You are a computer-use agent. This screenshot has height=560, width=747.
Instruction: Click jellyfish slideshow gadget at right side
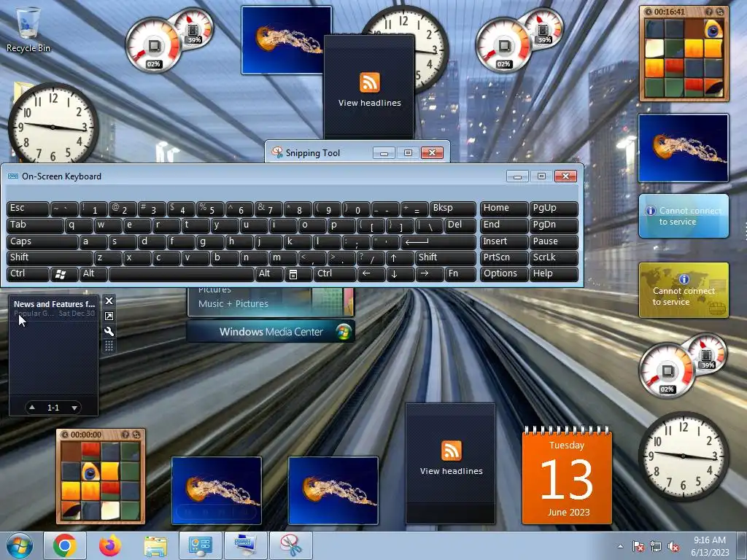pos(684,148)
